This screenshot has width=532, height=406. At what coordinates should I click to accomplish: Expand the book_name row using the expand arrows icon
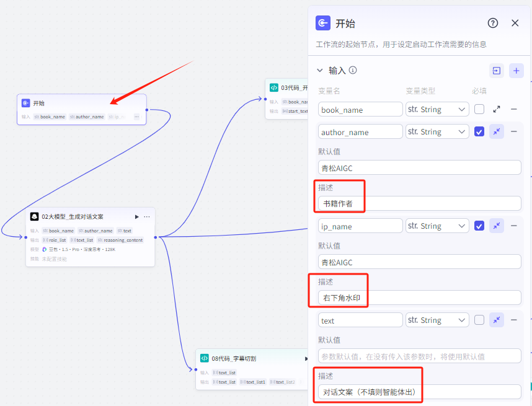pos(495,109)
